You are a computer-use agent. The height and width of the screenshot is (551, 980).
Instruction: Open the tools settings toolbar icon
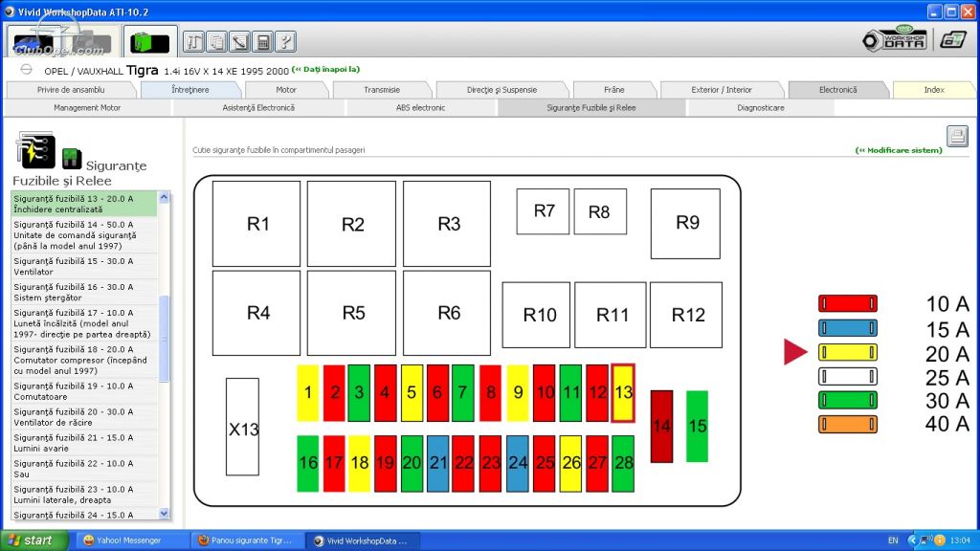(193, 42)
